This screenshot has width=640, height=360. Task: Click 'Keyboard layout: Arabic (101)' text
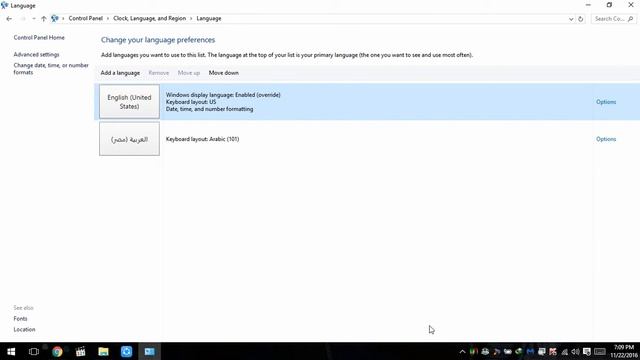202,139
